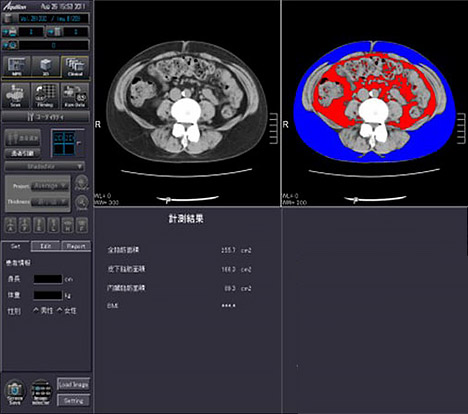Open the MPR view mode
Image resolution: width=468 pixels, height=414 pixels.
pyautogui.click(x=16, y=67)
